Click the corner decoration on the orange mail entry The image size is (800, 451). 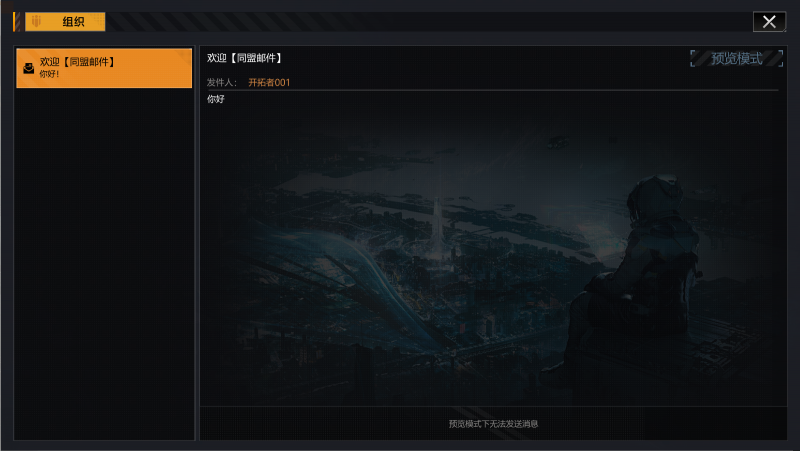click(183, 56)
